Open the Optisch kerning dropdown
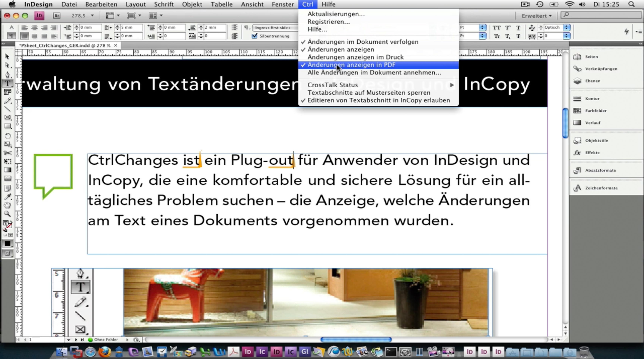Image resolution: width=644 pixels, height=359 pixels. (567, 27)
